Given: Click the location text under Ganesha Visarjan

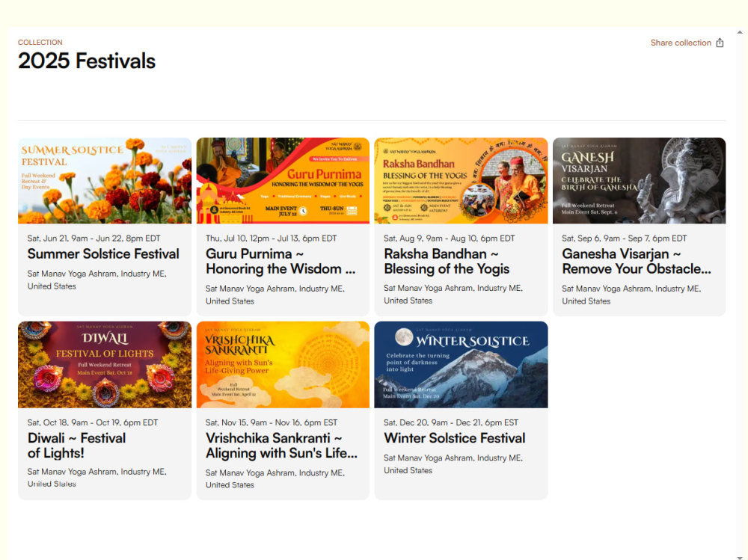Looking at the screenshot, I should coord(631,295).
